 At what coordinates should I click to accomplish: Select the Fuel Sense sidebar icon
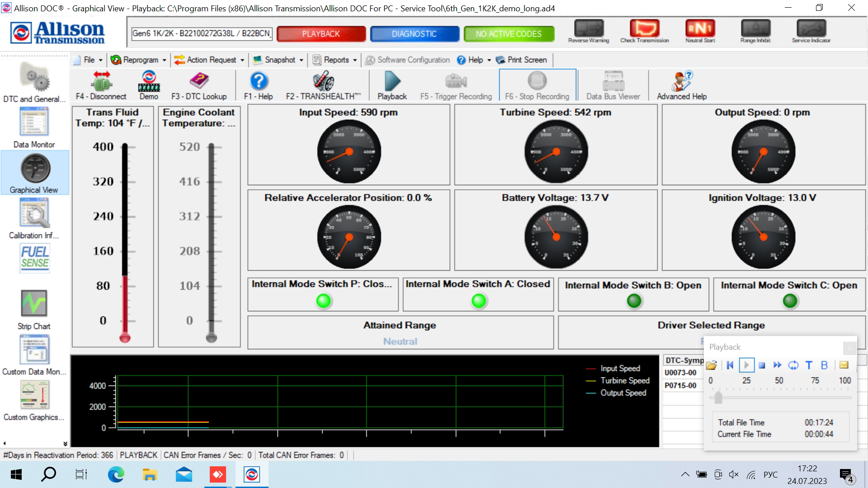[36, 258]
